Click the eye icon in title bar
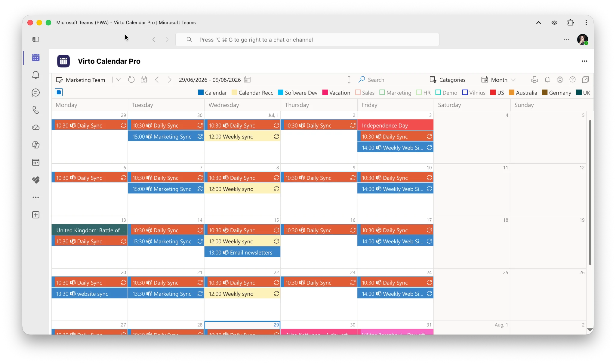The image size is (616, 364). click(554, 23)
